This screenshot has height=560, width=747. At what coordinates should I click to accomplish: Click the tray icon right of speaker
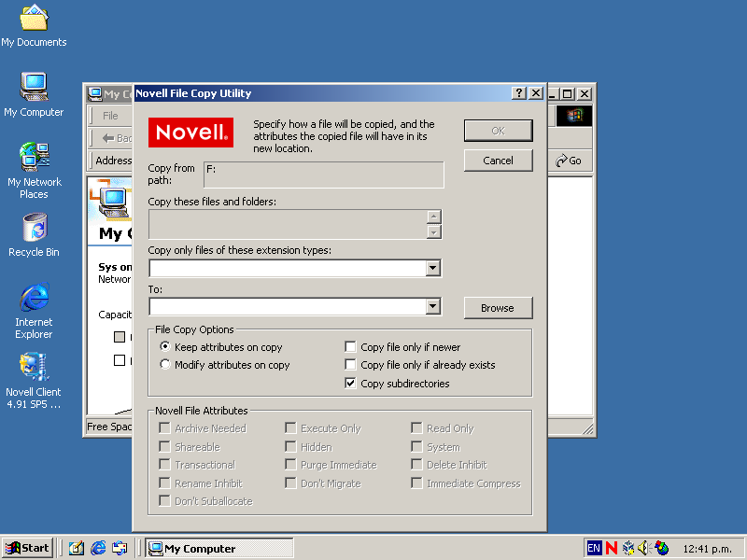click(x=662, y=548)
